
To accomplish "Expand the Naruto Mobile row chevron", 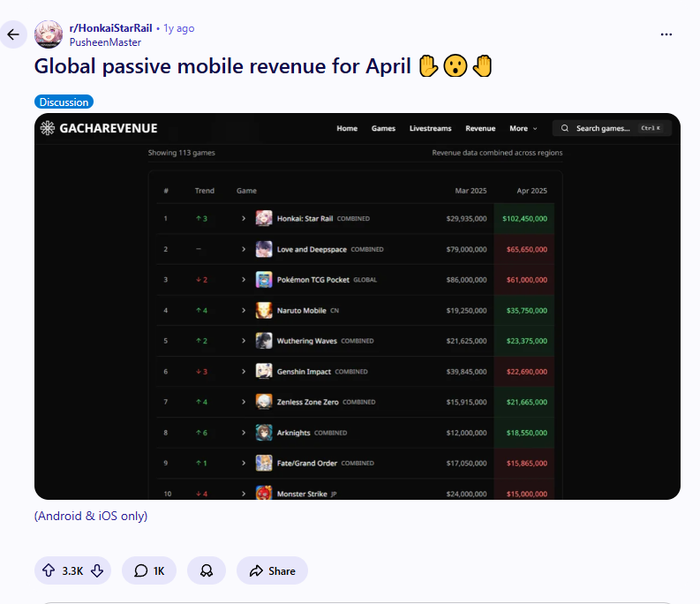I will click(x=244, y=311).
